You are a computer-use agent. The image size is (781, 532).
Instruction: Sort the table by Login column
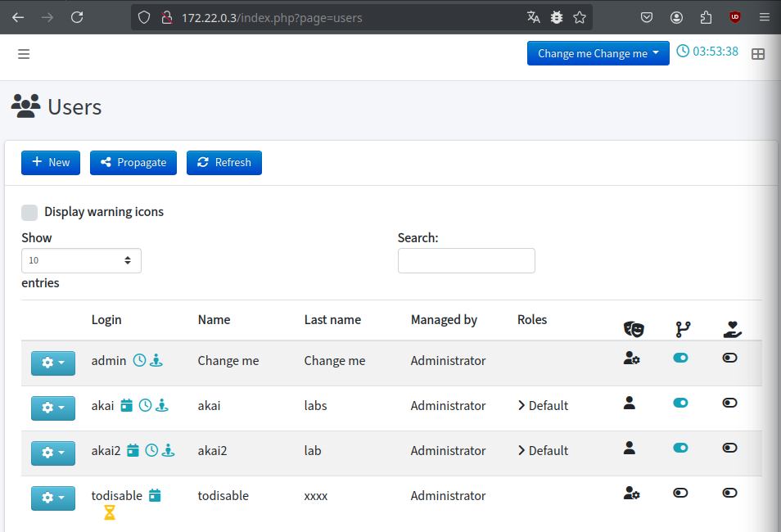(106, 320)
